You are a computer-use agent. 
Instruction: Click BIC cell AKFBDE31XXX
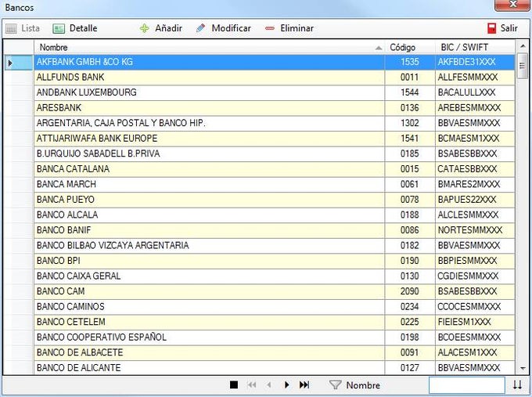click(475, 62)
